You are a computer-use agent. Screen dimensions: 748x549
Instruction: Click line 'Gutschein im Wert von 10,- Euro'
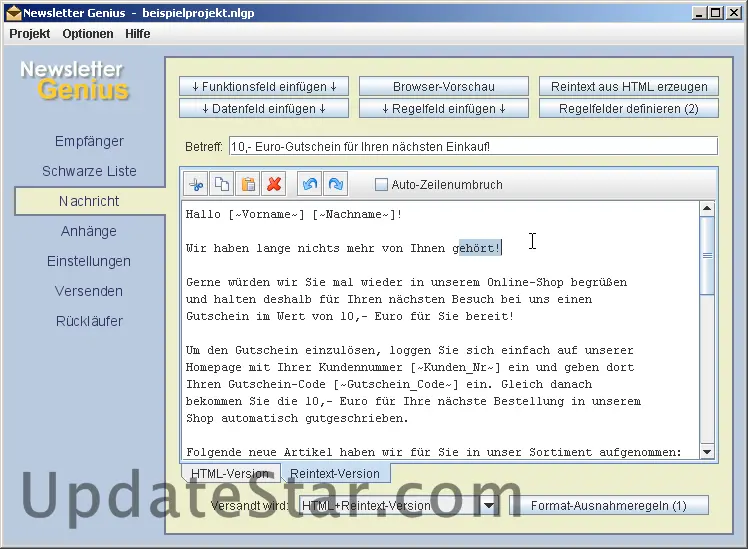tap(350, 316)
